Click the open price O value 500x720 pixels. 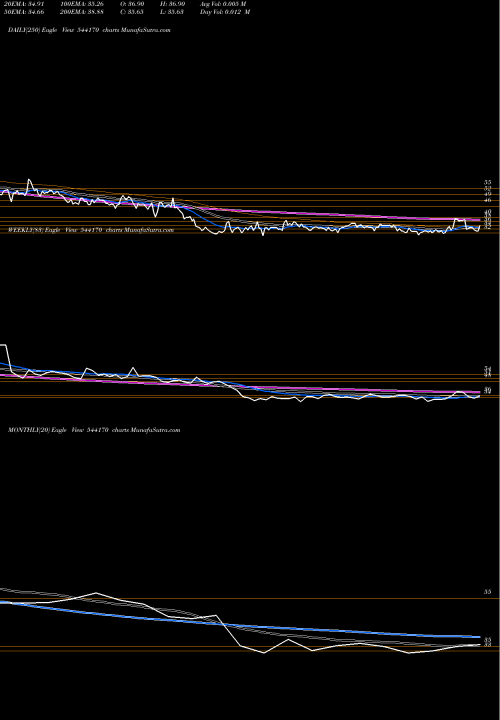click(132, 4)
